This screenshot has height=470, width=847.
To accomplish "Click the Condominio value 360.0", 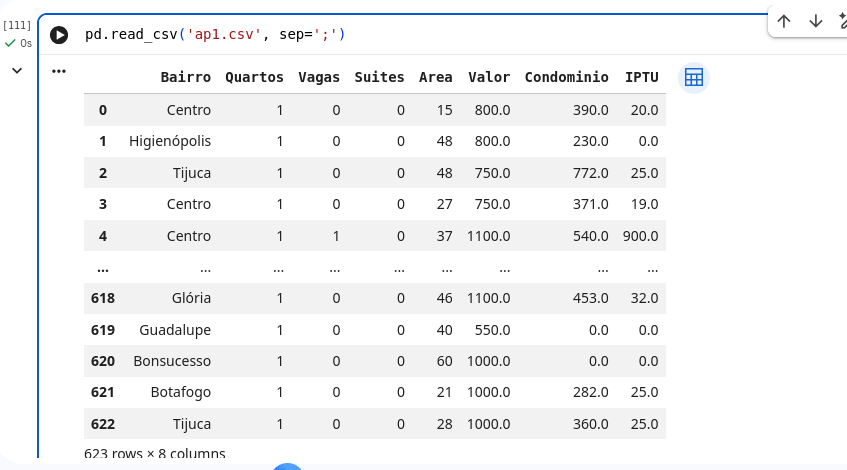I will (590, 424).
